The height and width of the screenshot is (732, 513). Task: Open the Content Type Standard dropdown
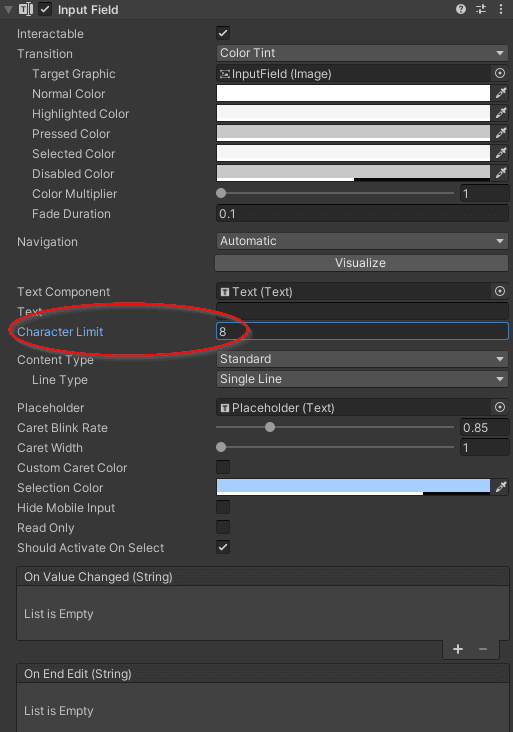click(362, 359)
